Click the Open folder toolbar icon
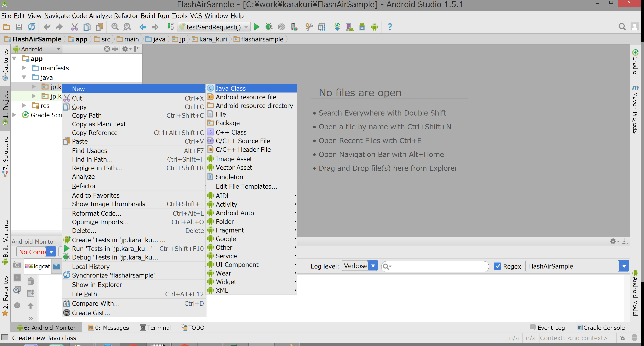This screenshot has height=346, width=644. (x=6, y=27)
